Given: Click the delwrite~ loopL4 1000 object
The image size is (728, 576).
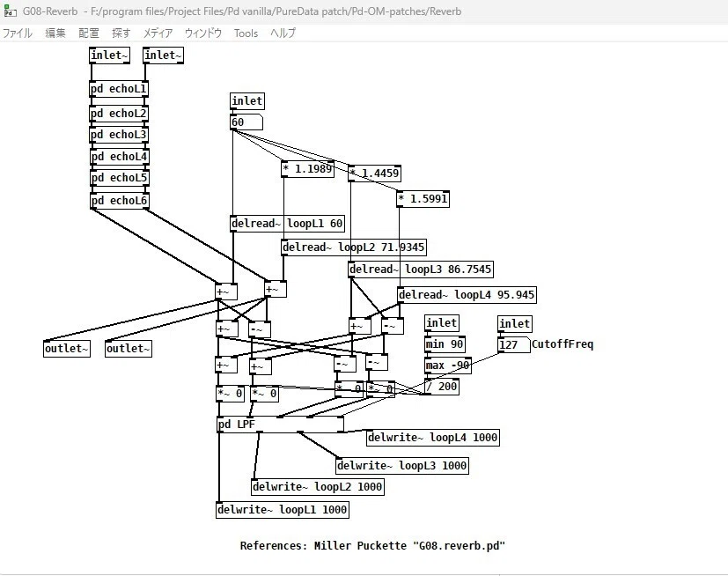Looking at the screenshot, I should click(433, 438).
